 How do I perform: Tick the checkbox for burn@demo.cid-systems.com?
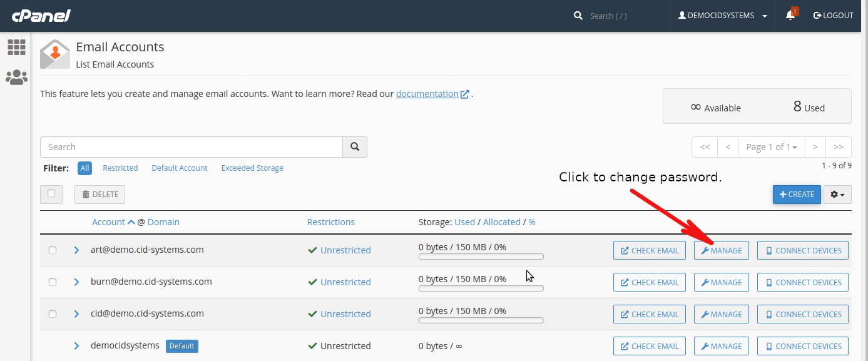[x=53, y=282]
